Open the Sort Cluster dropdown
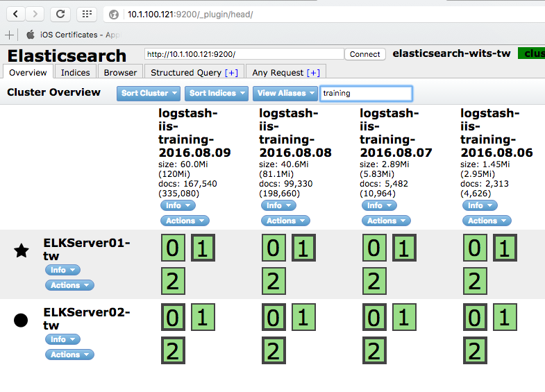The image size is (545, 392). pyautogui.click(x=149, y=94)
